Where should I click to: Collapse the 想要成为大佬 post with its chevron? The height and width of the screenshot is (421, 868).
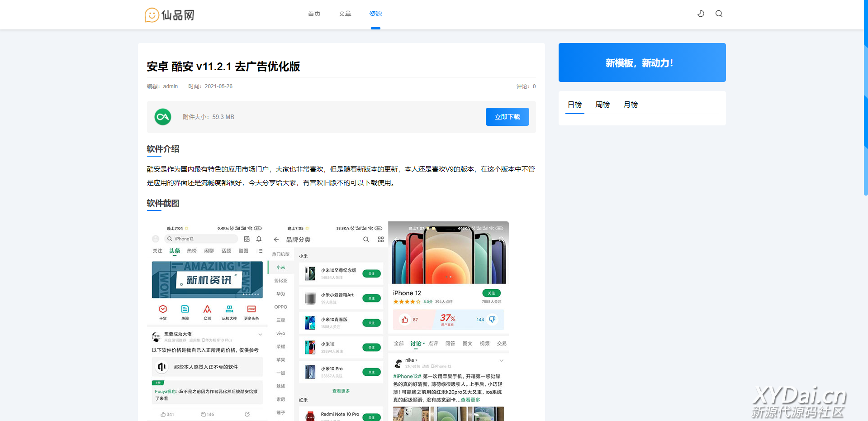(260, 334)
